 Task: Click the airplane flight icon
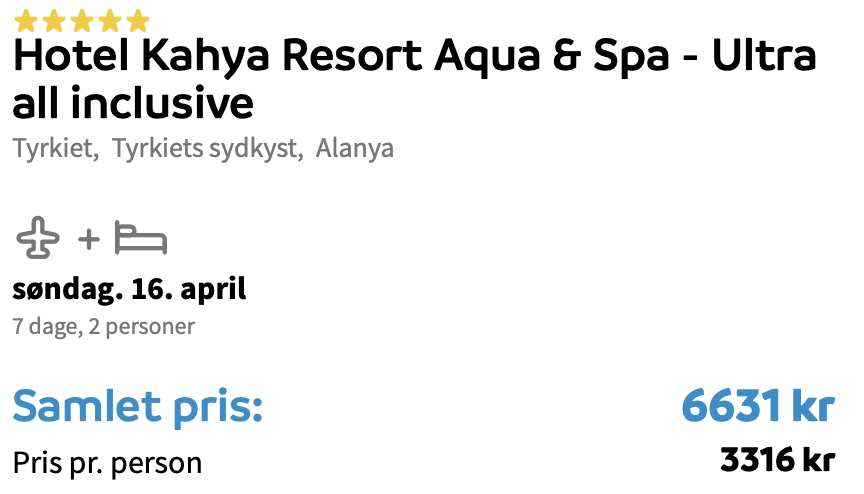point(37,238)
